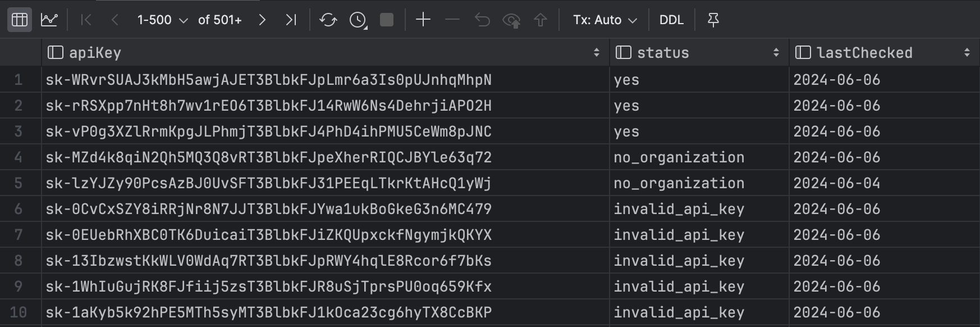Go to first page of results
Image resolution: width=980 pixels, height=327 pixels.
[x=86, y=20]
